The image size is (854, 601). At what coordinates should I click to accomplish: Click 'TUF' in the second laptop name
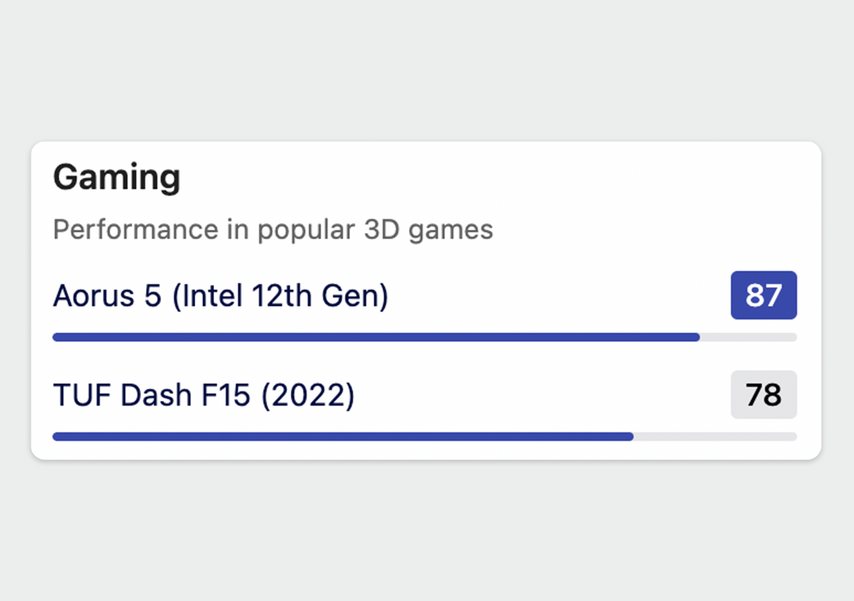click(x=82, y=395)
